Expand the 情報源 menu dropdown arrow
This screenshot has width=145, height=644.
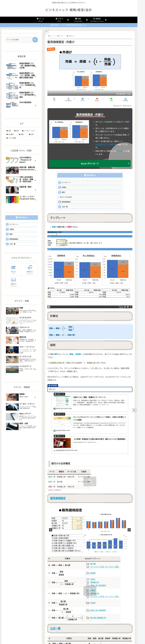coord(106,20)
